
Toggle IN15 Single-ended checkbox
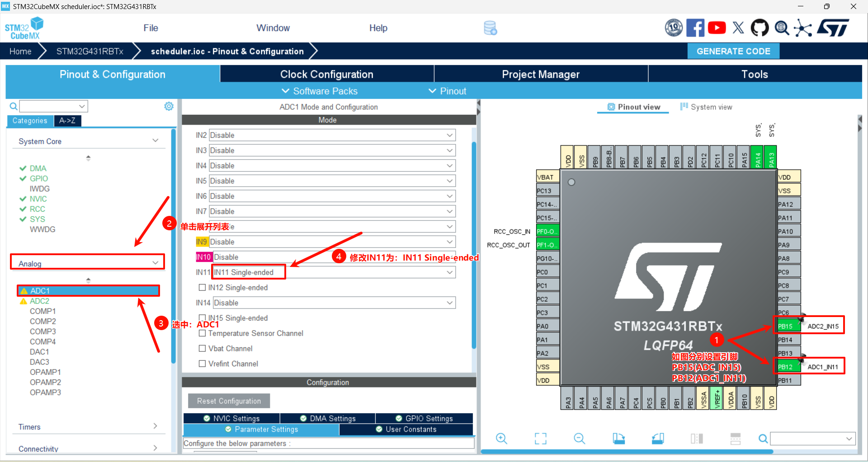click(203, 318)
